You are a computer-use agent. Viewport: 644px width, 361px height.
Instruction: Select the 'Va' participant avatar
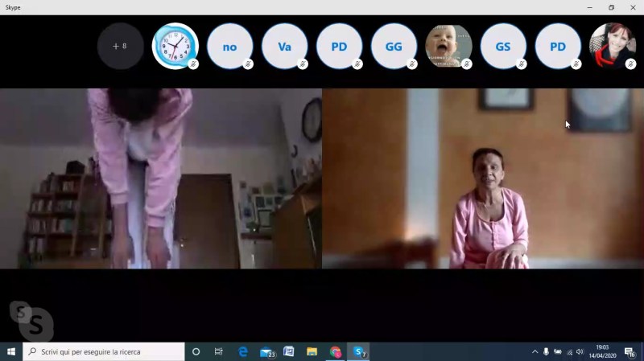pyautogui.click(x=284, y=47)
